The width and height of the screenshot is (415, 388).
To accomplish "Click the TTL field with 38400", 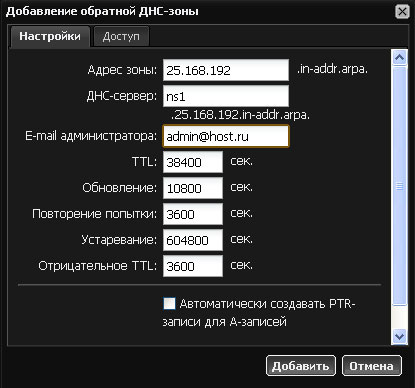I will coord(193,162).
